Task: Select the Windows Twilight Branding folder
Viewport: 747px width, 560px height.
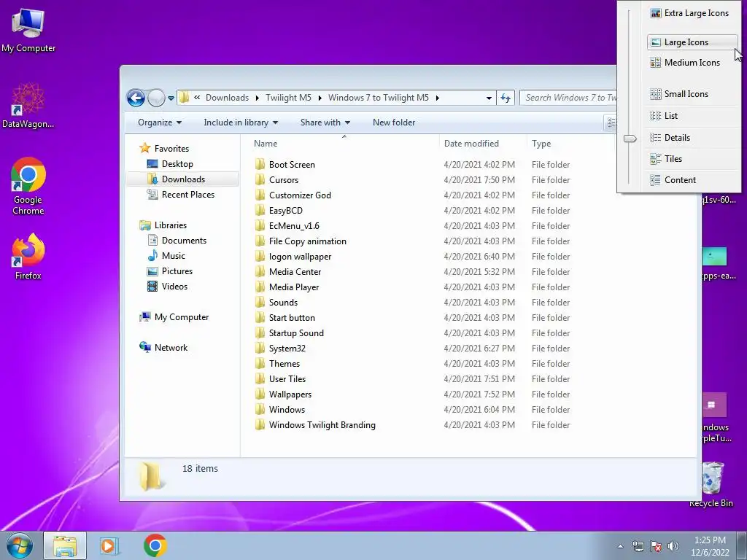Action: click(x=322, y=425)
